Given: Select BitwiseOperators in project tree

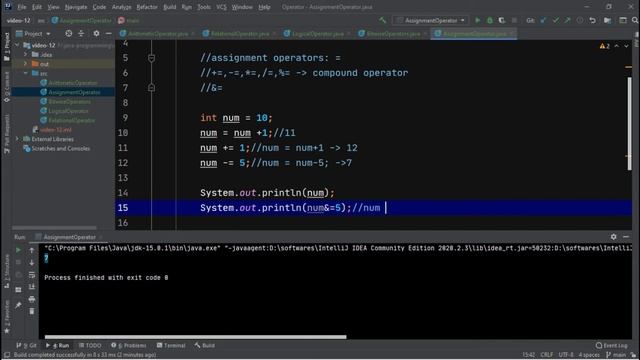Looking at the screenshot, I should [x=69, y=102].
